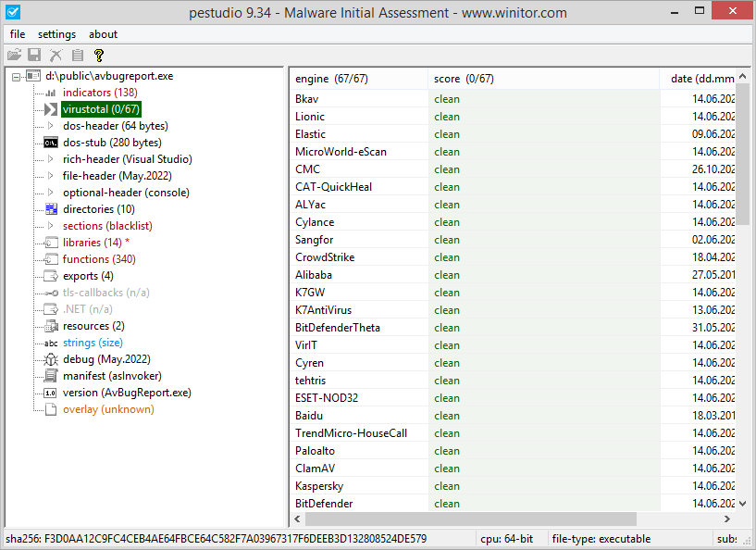Click the delete (X) toolbar icon
The height and width of the screenshot is (550, 756).
pos(56,55)
